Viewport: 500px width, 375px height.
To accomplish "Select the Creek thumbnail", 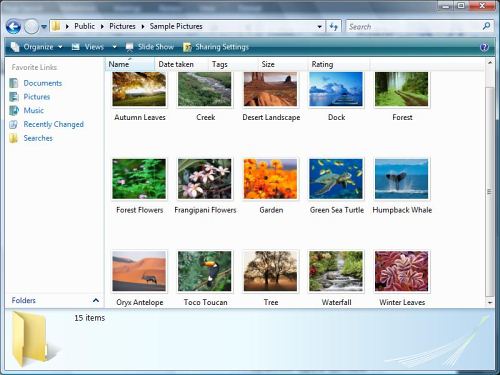I will point(205,89).
